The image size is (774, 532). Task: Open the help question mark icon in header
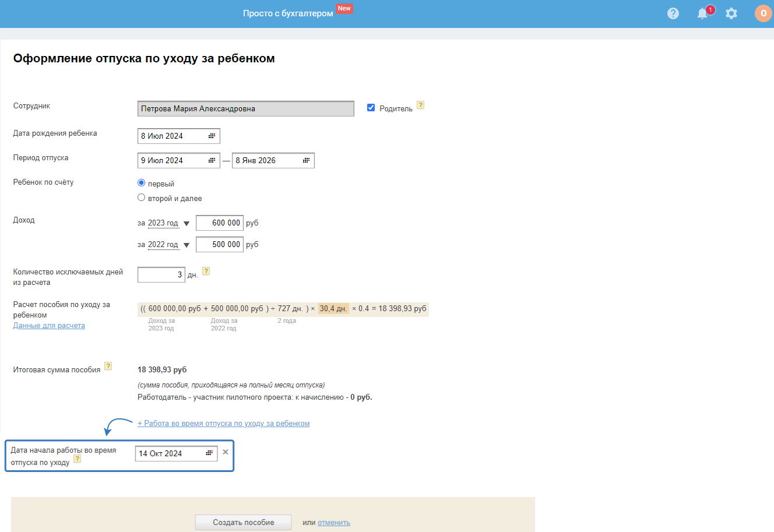673,13
